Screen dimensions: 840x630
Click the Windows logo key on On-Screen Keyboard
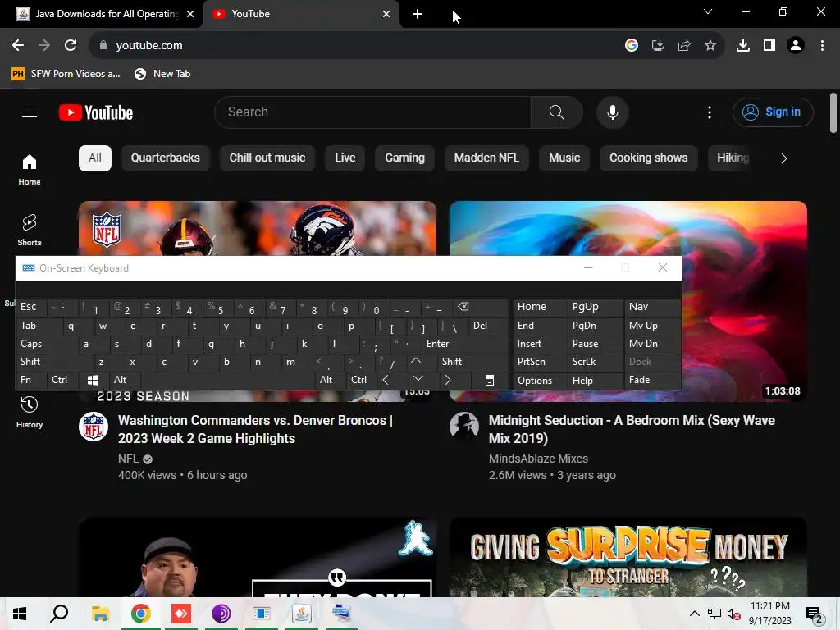pyautogui.click(x=93, y=380)
